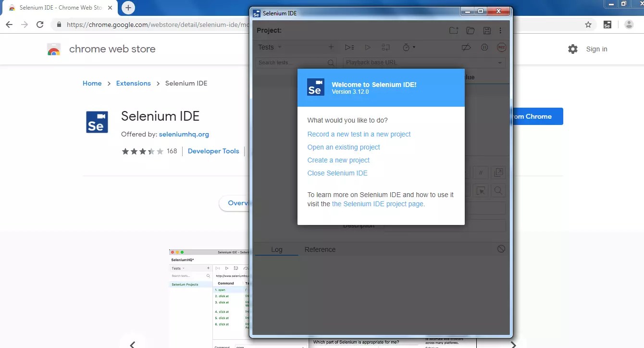Open an existing project folder icon
Screen dimensions: 644x348
[x=470, y=30]
